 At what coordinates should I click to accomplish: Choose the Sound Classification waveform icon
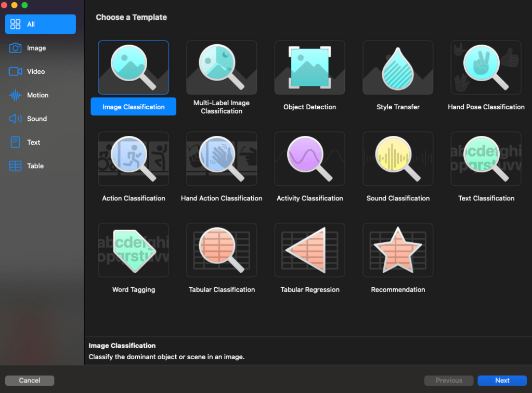point(398,159)
